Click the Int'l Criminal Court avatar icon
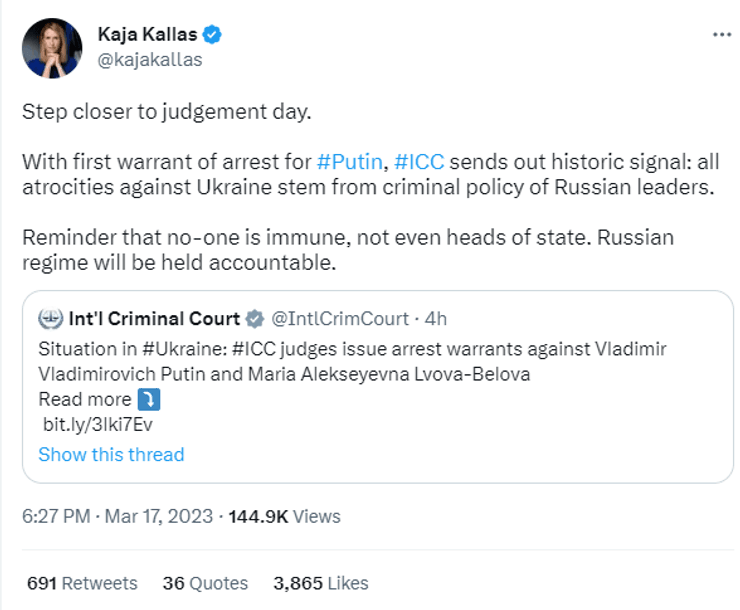The height and width of the screenshot is (610, 740). [x=50, y=319]
